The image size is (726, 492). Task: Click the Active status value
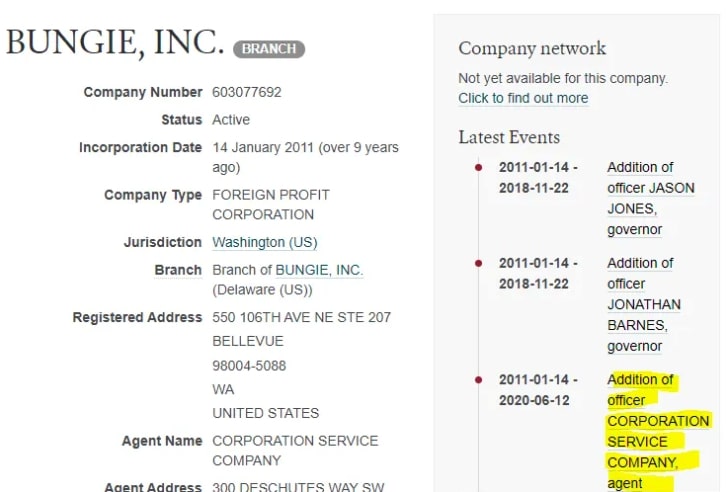pyautogui.click(x=231, y=120)
